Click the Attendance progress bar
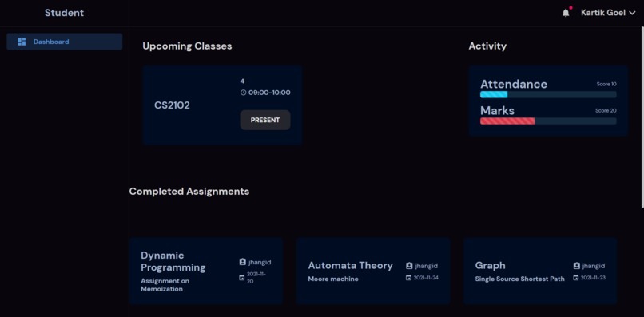Screen dimensions: 644x317 (548, 94)
